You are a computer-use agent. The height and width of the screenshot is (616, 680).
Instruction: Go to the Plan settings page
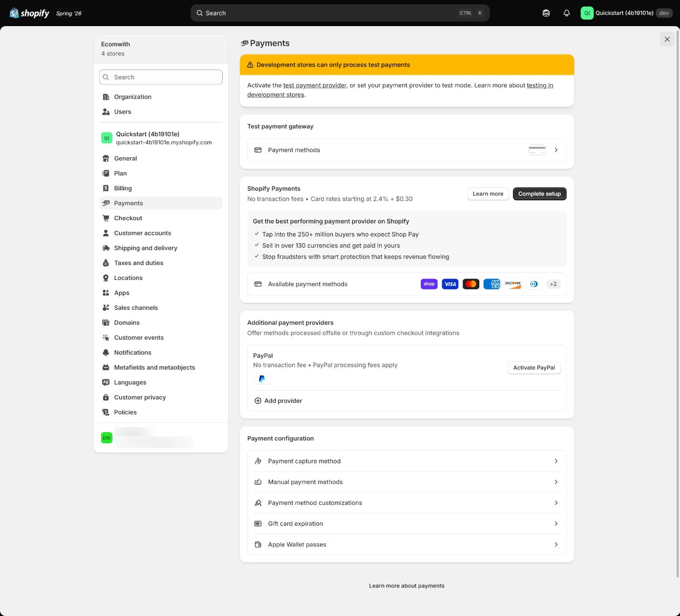tap(161, 174)
